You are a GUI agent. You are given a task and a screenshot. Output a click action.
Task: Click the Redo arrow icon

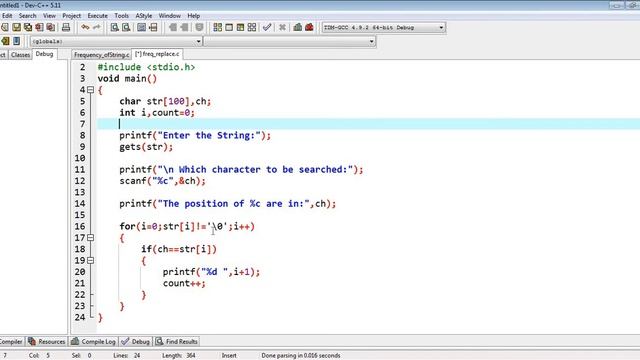96,27
